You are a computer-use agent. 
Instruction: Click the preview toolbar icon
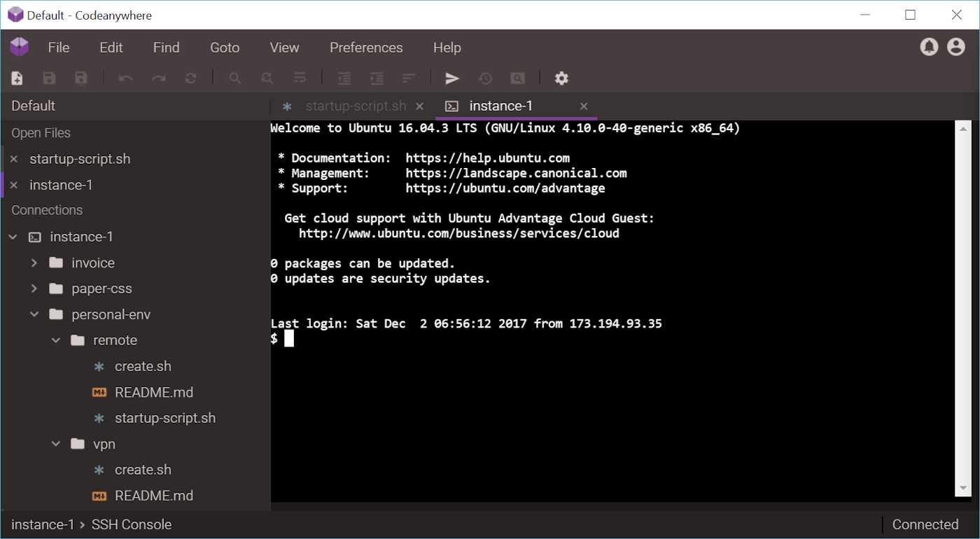[x=517, y=78]
